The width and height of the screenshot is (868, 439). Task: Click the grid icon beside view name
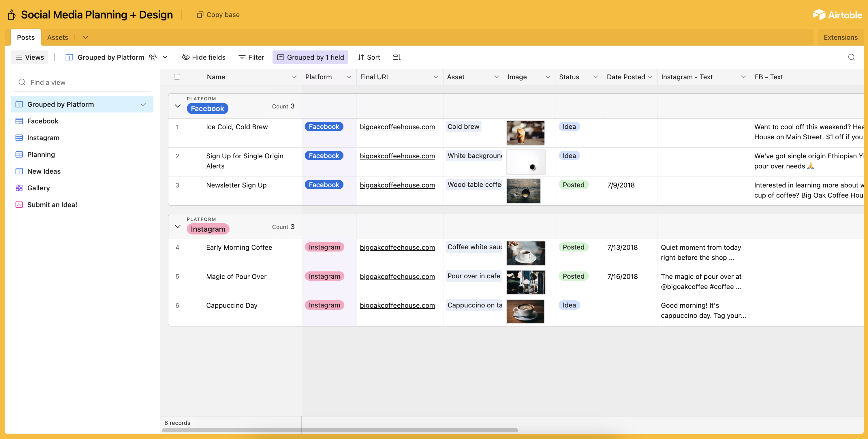click(x=69, y=57)
